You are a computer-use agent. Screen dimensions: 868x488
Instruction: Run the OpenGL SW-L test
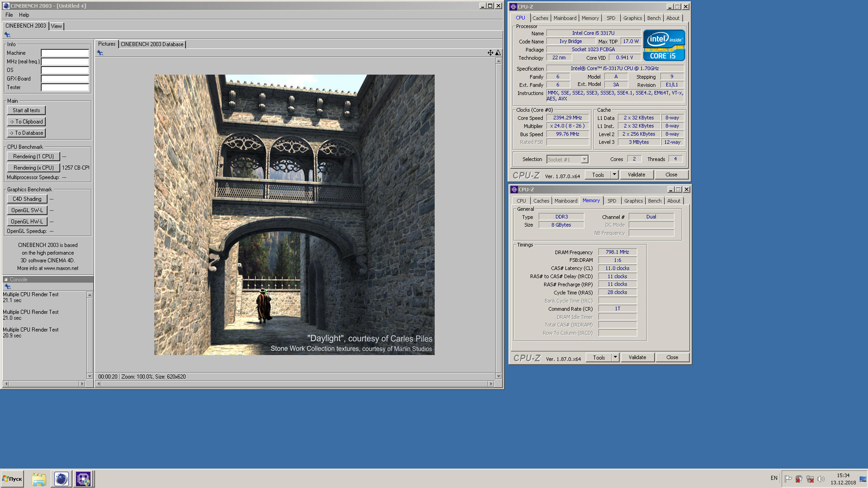[27, 210]
